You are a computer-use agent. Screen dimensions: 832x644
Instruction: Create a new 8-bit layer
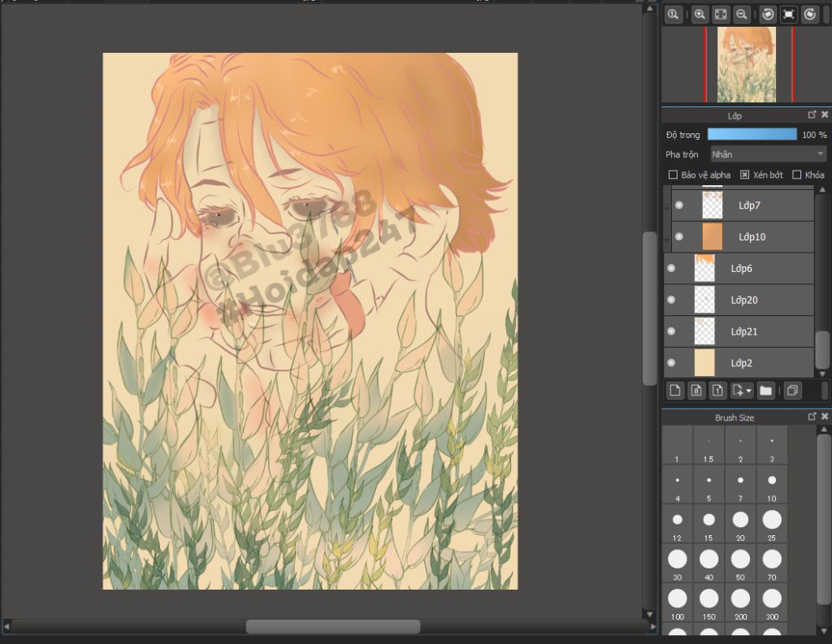click(x=696, y=391)
